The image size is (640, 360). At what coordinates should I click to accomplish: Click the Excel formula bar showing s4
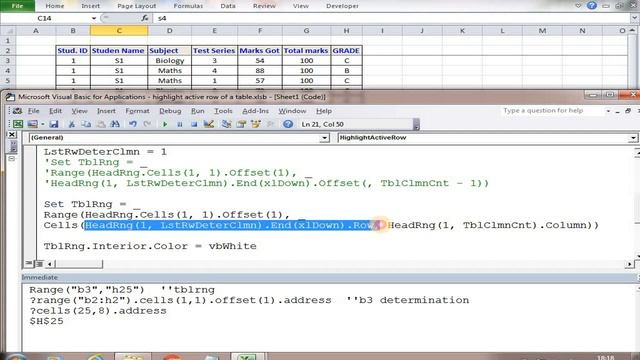click(x=392, y=18)
